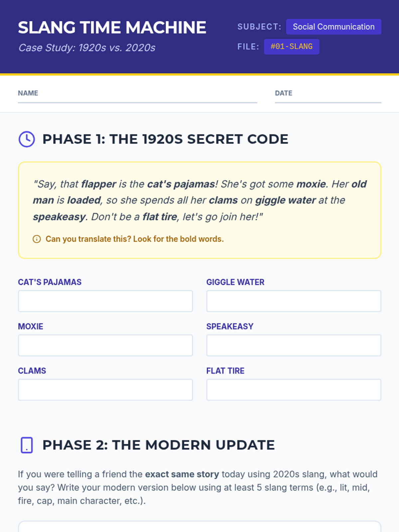The height and width of the screenshot is (532, 399).
Task: Click into the Clams text field
Action: pyautogui.click(x=105, y=390)
